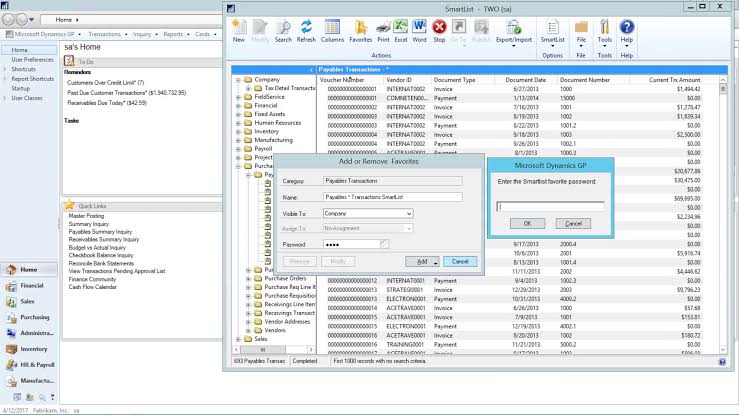Screen dimensions: 739x415
Task: Open Favorites from the SmartList toolbar
Action: (x=361, y=31)
